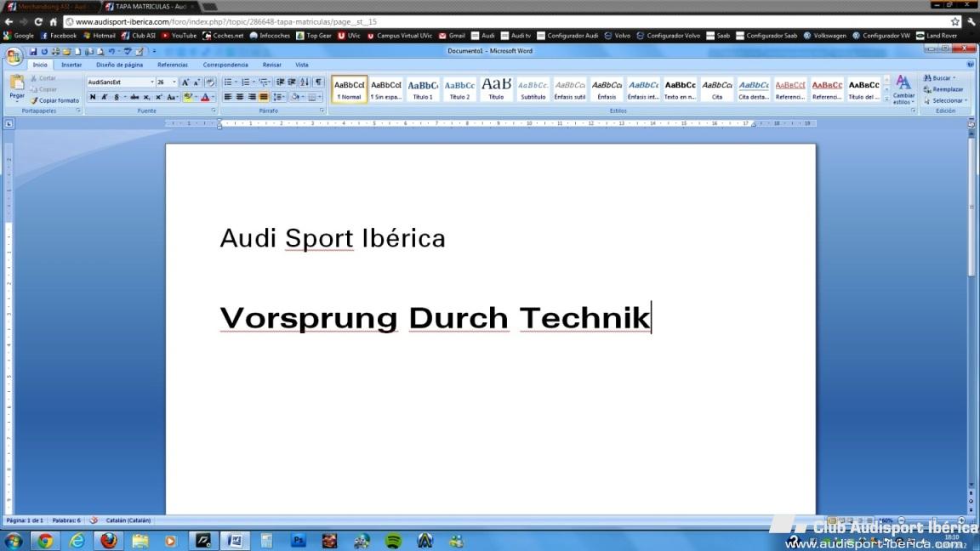Decrease the paragraph indent
980x551 pixels.
click(280, 82)
